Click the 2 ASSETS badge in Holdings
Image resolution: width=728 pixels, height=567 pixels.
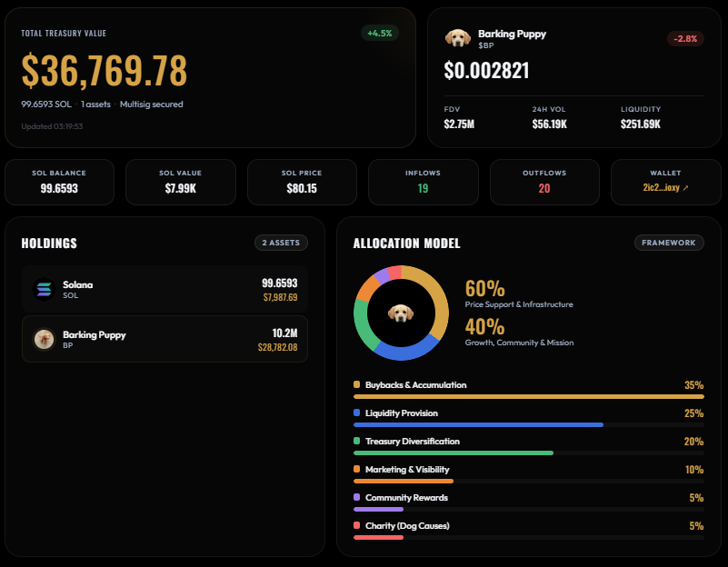[280, 243]
